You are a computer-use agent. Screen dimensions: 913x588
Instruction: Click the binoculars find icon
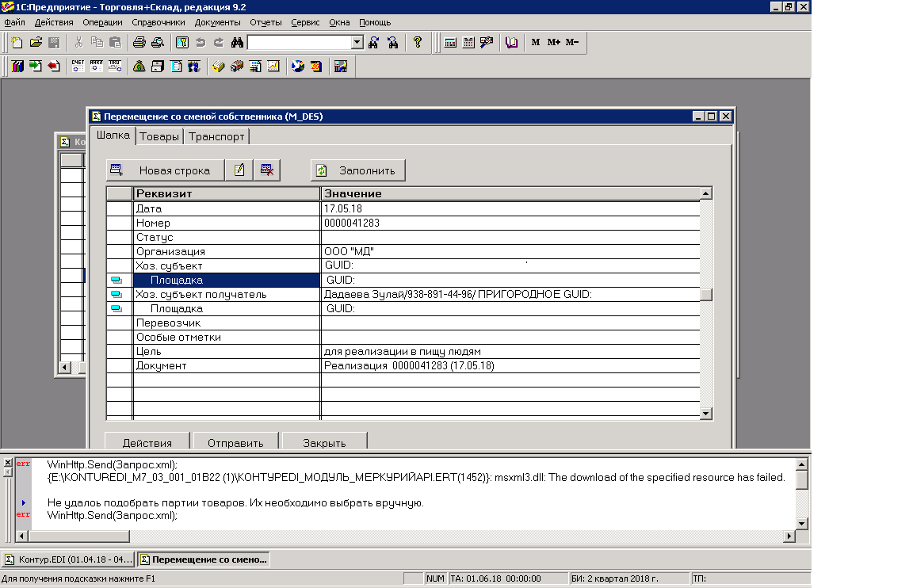[x=237, y=43]
